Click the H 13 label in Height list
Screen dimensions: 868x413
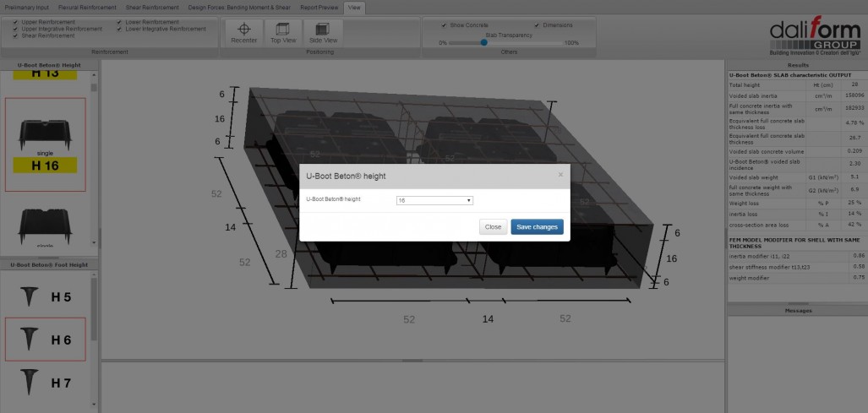(x=45, y=74)
